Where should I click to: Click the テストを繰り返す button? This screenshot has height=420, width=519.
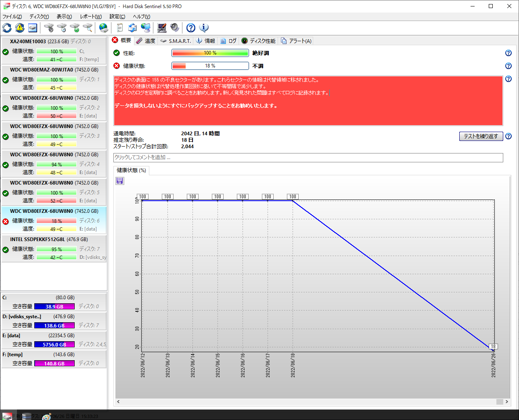pos(481,136)
